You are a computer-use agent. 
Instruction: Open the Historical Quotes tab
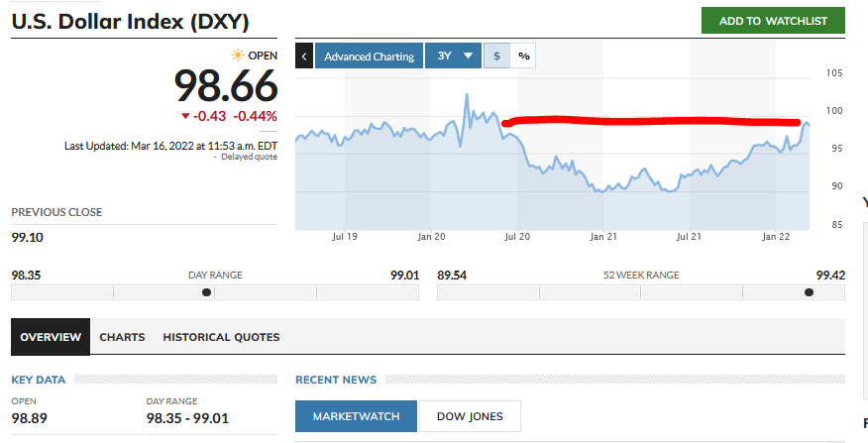pyautogui.click(x=221, y=337)
